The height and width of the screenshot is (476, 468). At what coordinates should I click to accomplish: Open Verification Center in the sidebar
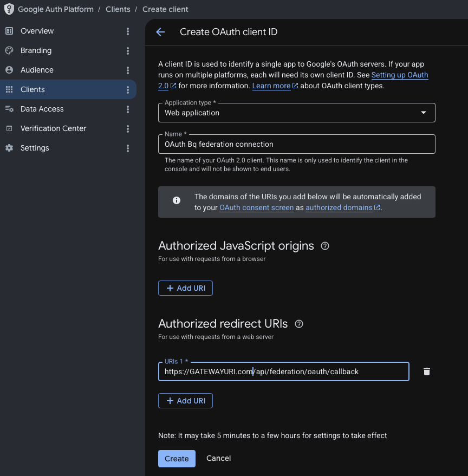54,128
